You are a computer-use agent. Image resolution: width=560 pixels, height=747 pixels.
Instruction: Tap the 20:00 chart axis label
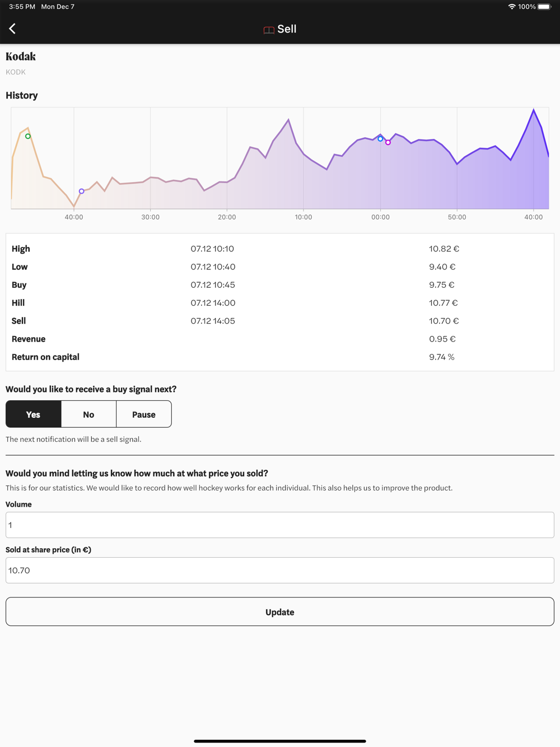click(227, 217)
